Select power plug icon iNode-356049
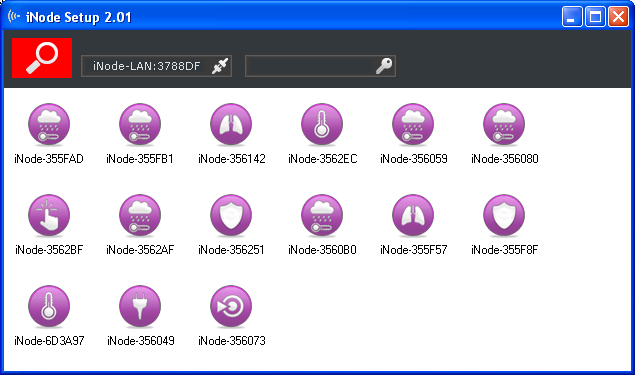Screen dimensions: 635x375 point(140,307)
